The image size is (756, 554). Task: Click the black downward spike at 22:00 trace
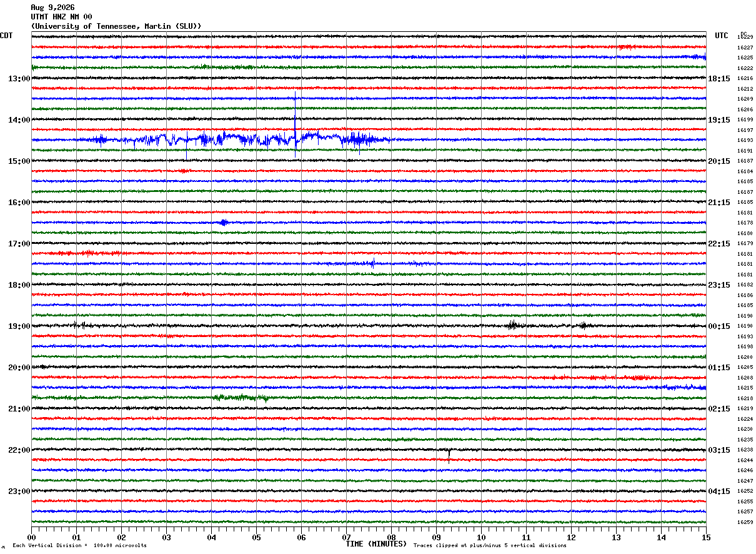click(449, 455)
